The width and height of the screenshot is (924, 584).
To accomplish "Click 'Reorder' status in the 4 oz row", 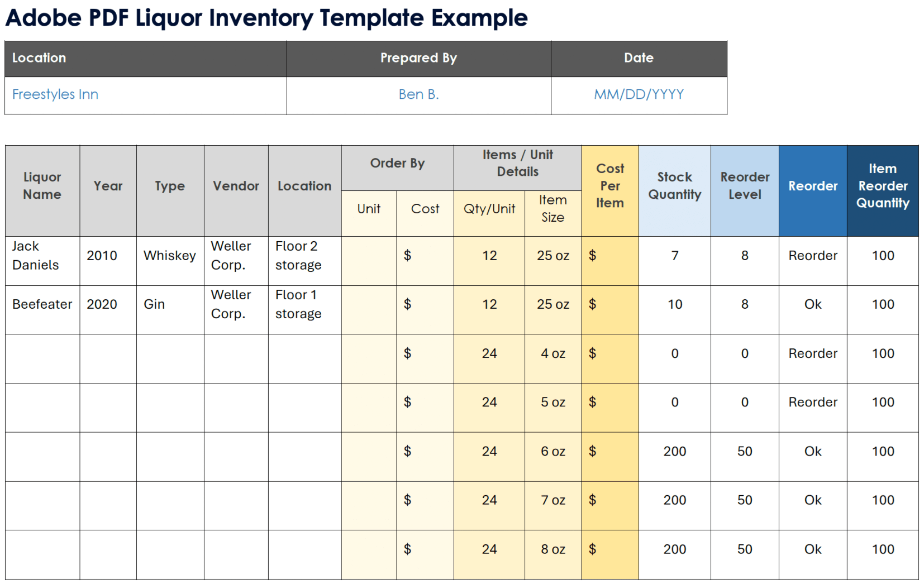I will click(813, 359).
